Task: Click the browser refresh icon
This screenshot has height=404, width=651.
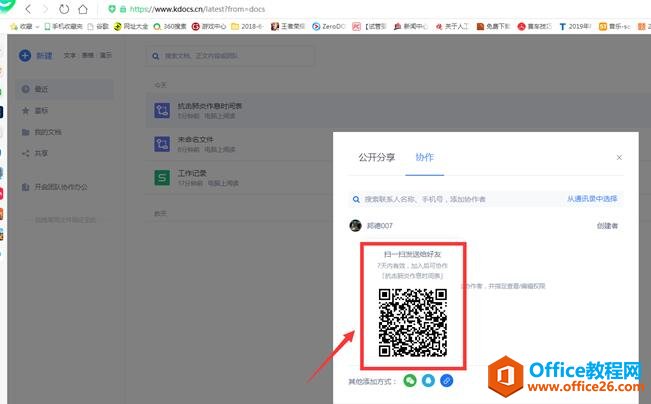Action: [65, 8]
